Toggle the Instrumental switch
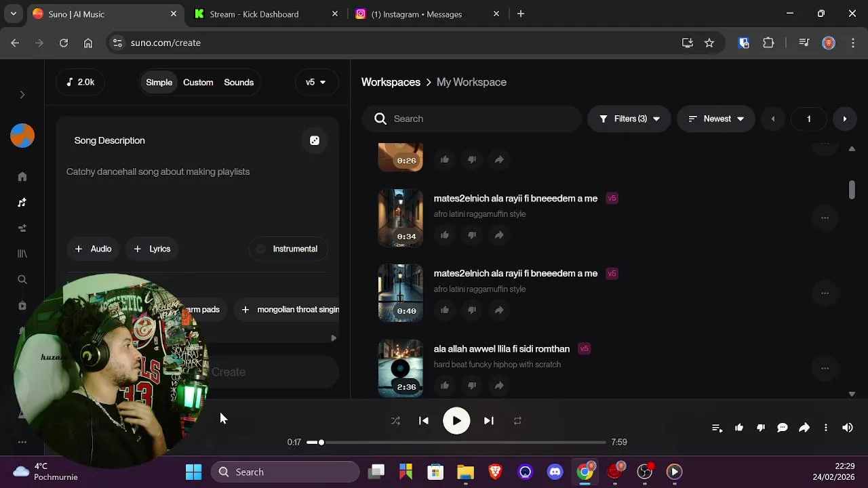 [288, 249]
